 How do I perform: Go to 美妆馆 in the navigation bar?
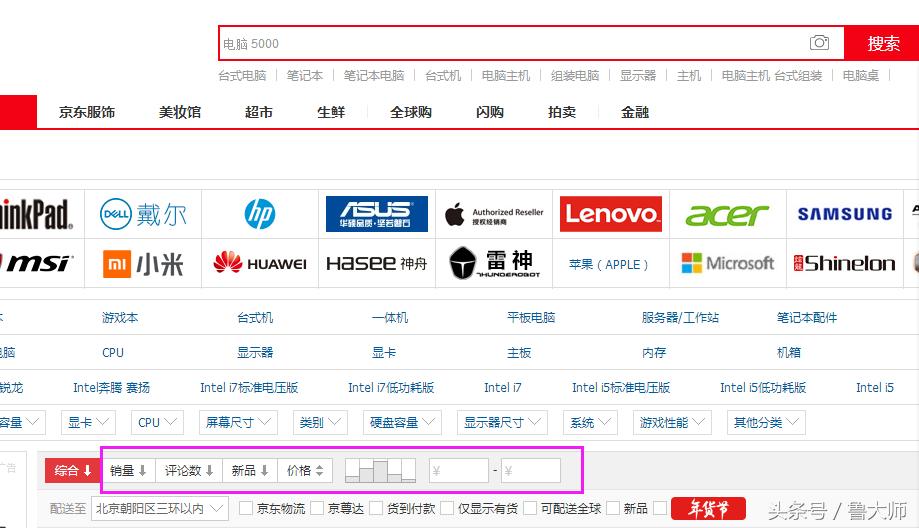pos(179,112)
